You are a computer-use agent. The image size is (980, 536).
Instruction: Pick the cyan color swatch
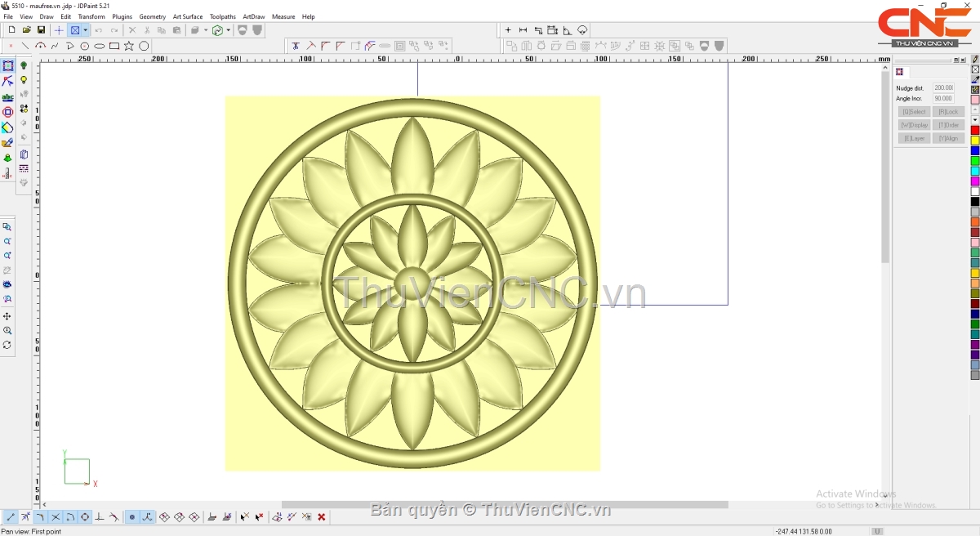pos(975,171)
